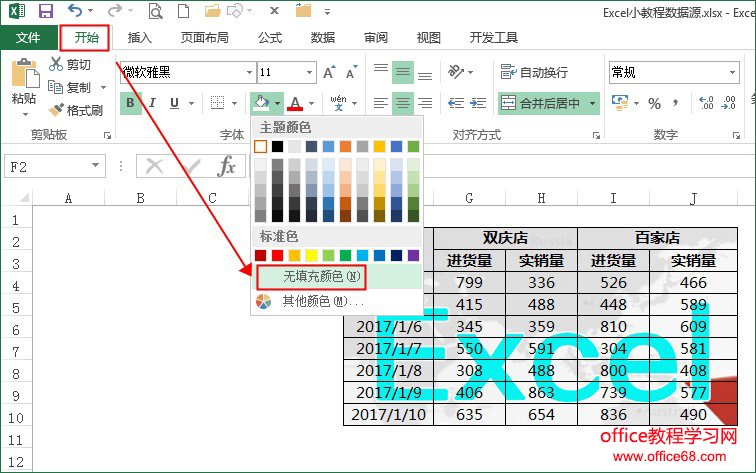Increase decimal places icon

click(x=706, y=103)
